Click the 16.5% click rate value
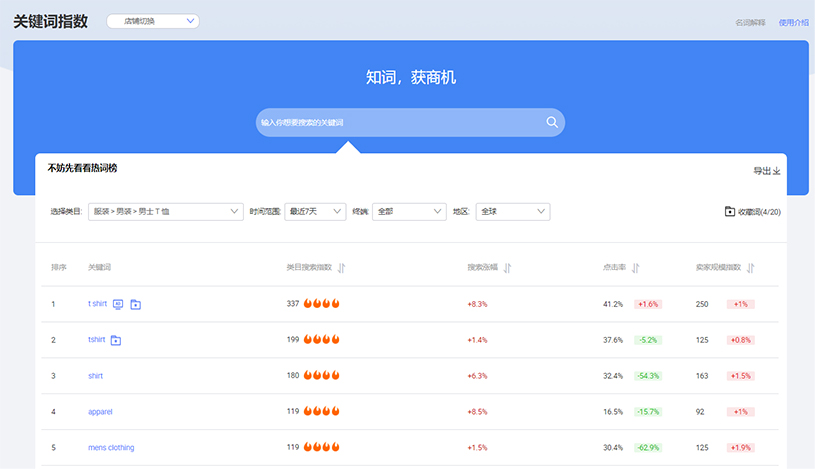815x469 pixels. pyautogui.click(x=613, y=412)
